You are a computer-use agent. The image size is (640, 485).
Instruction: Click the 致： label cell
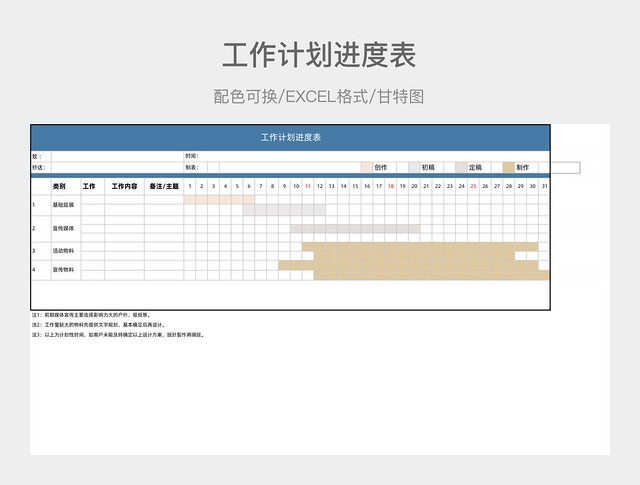pyautogui.click(x=41, y=156)
